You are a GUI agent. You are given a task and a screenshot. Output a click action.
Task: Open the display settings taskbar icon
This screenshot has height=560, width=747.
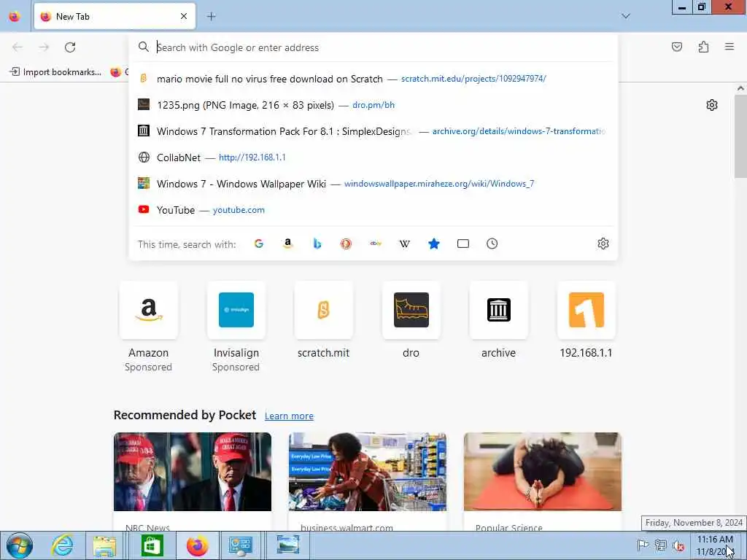[241, 545]
